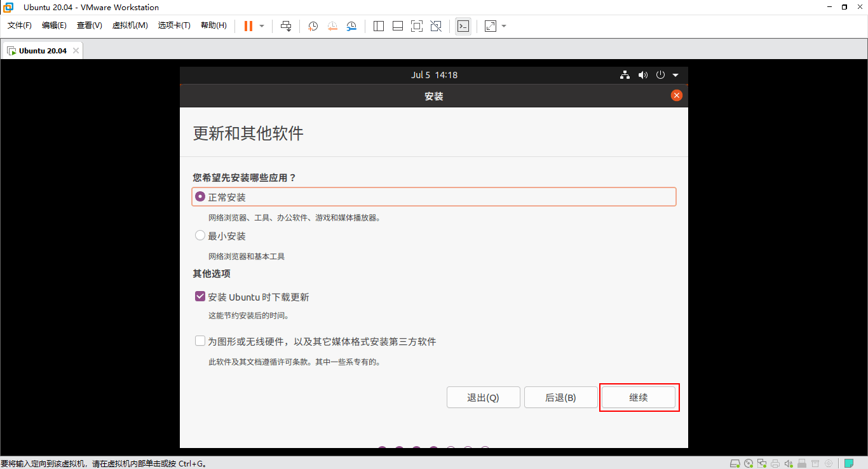Close the installer with the orange X
Viewport: 868px width, 469px height.
[677, 95]
